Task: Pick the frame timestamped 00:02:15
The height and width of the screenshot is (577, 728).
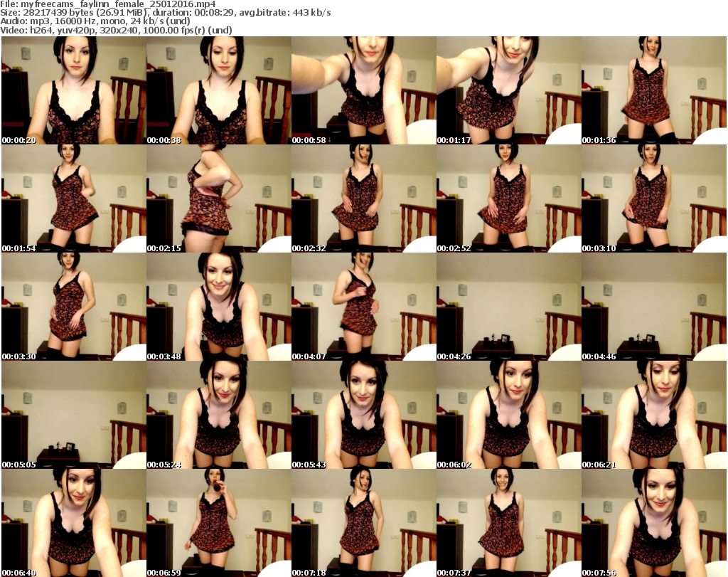Action: pyautogui.click(x=219, y=198)
